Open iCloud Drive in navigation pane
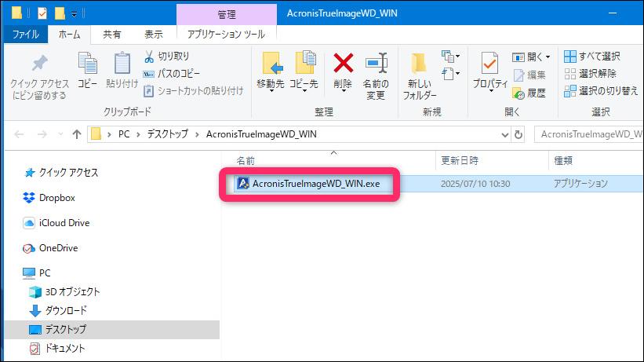 (x=56, y=223)
